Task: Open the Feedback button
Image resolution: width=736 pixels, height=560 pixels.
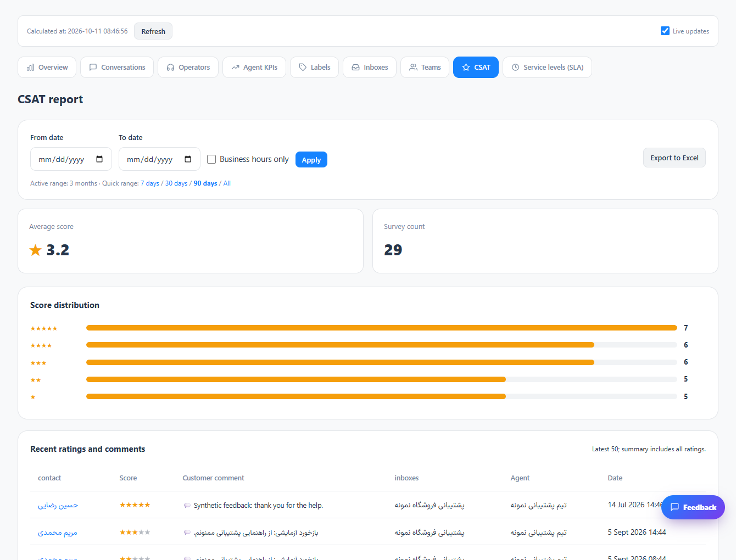Action: click(693, 507)
